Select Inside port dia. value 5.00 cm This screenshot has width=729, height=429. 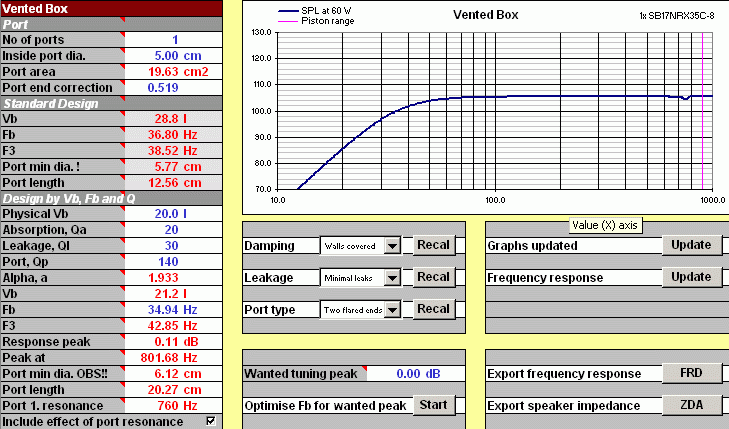click(x=175, y=55)
